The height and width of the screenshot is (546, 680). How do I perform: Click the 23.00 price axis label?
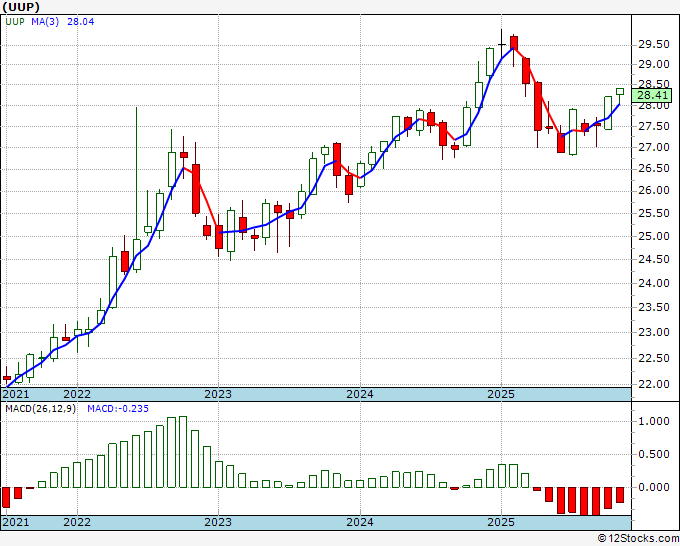click(x=654, y=332)
